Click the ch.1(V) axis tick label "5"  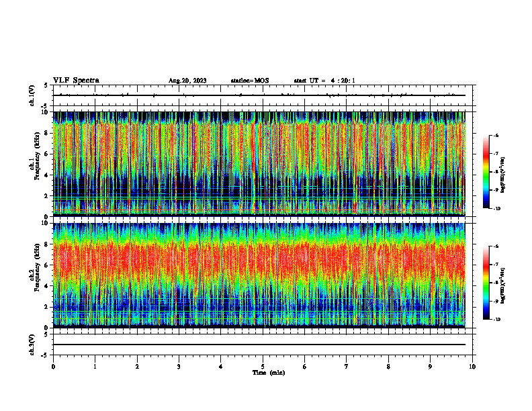46,85
